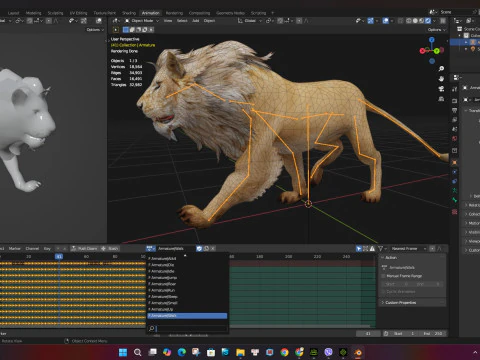Toggle viewport gizmos in the header
Screen dimensions: 480x360
[x=370, y=21]
